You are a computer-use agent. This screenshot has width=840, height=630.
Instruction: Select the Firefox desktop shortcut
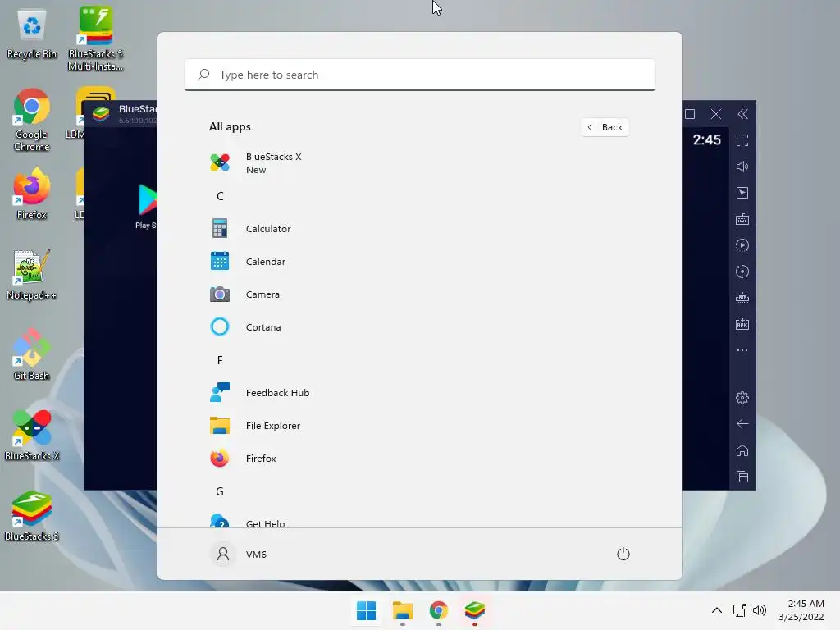(x=32, y=194)
